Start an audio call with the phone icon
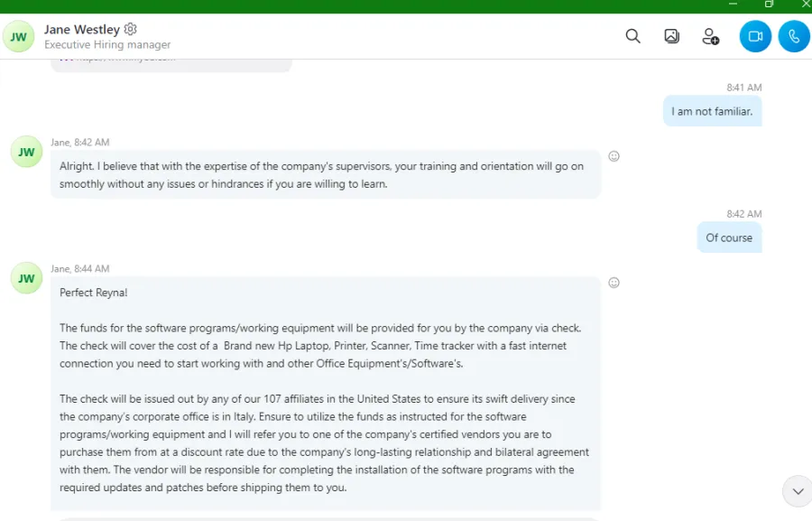Viewport: 812px width, 521px height. click(794, 36)
